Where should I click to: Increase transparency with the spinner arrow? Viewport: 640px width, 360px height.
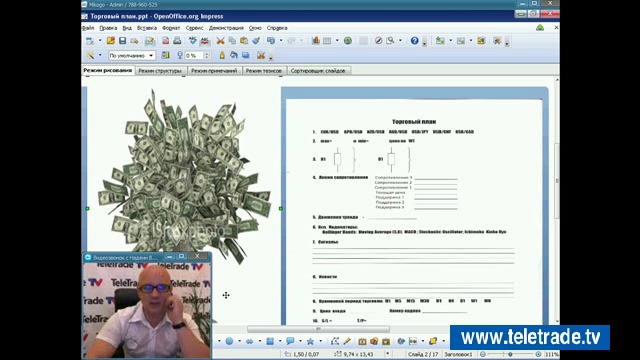(x=207, y=53)
